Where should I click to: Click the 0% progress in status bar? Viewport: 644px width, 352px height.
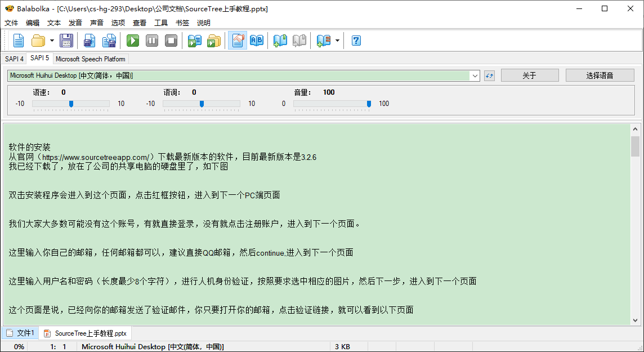tap(19, 347)
